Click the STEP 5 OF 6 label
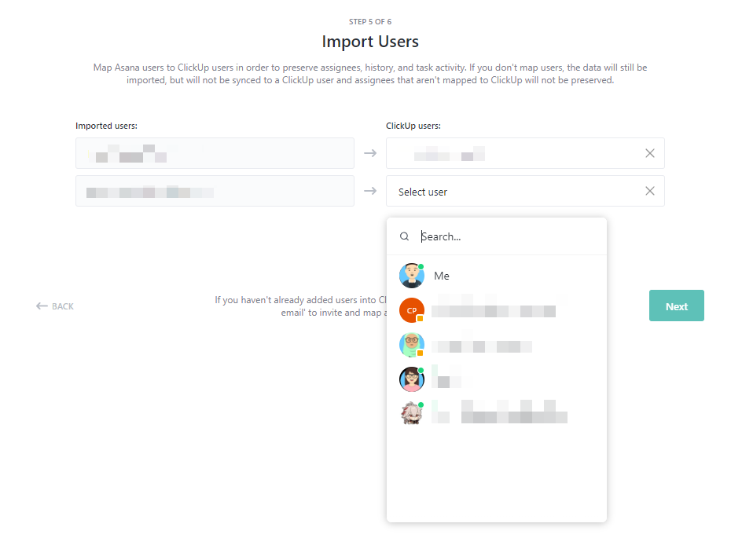The height and width of the screenshot is (560, 742). 370,22
